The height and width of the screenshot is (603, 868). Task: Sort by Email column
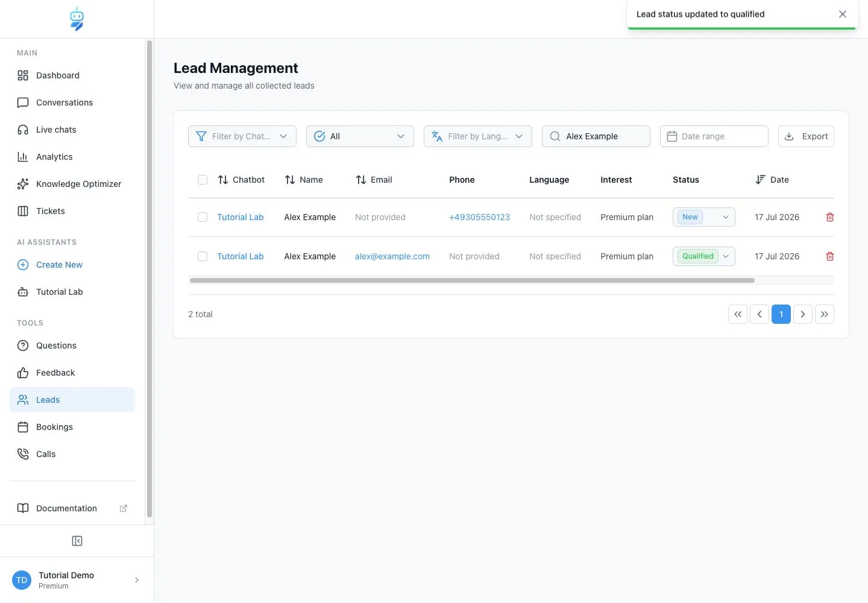click(x=374, y=180)
